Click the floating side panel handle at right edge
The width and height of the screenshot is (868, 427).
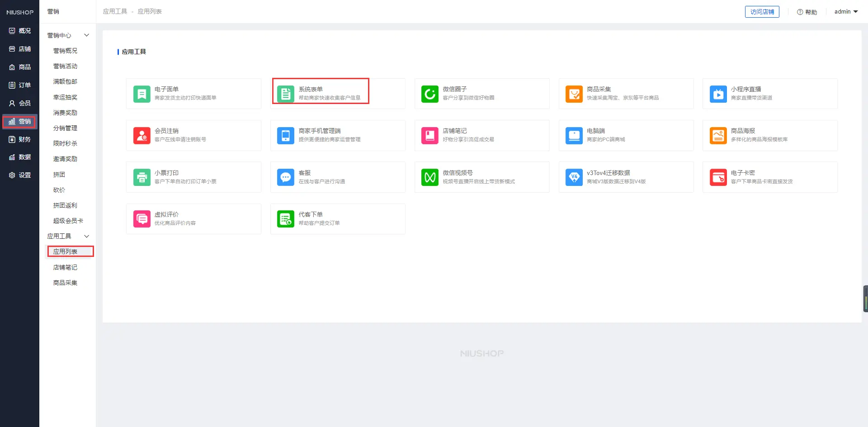865,299
